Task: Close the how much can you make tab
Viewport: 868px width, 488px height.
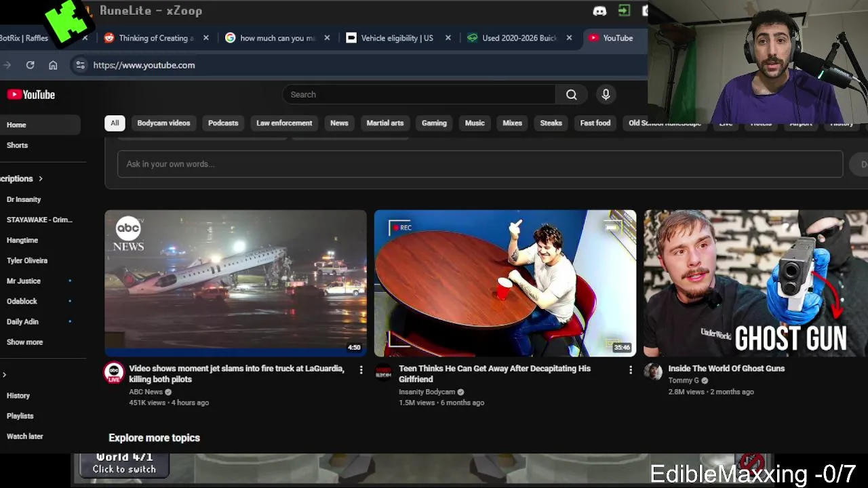Action: (327, 38)
